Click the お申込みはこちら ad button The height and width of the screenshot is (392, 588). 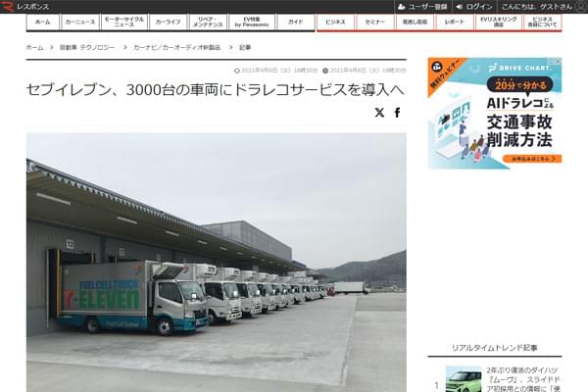click(532, 159)
